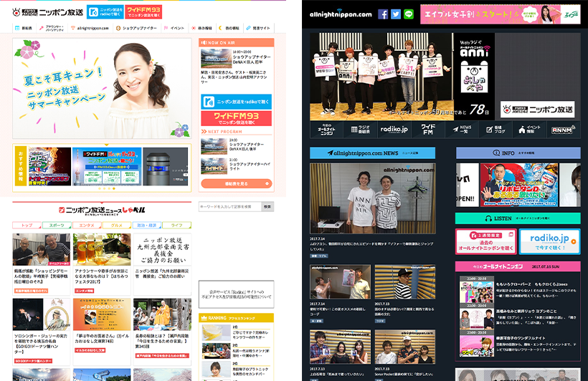Open the 19:00 next program stadium thumbnail
The height and width of the screenshot is (381, 588).
214,146
